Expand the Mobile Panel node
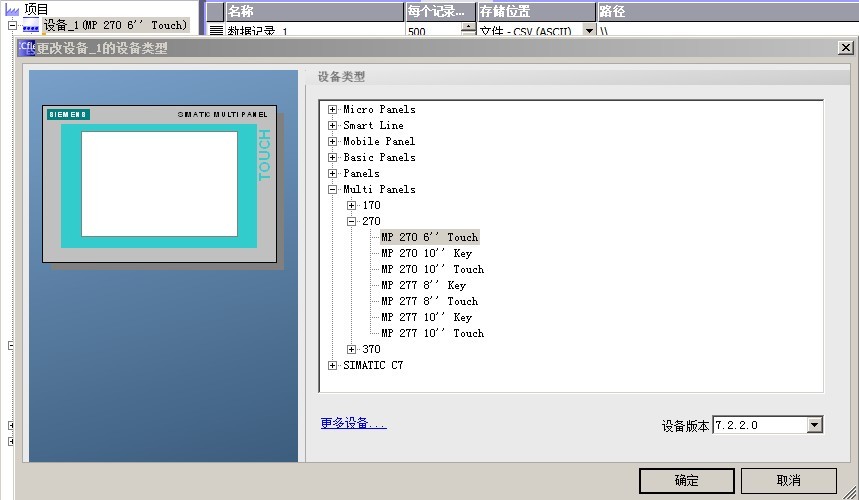 coord(332,141)
